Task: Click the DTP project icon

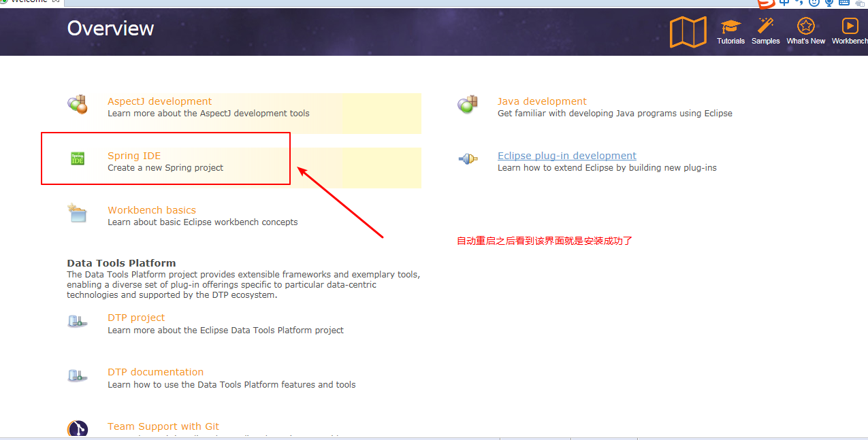Action: [x=77, y=321]
